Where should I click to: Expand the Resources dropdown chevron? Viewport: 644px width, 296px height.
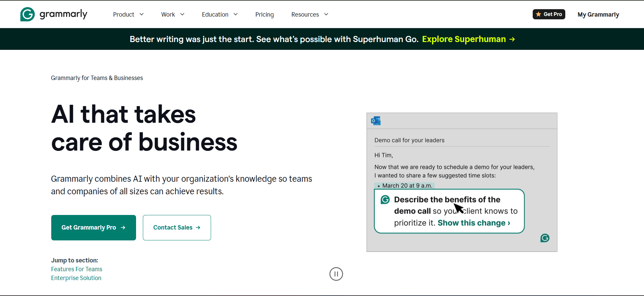tap(326, 14)
